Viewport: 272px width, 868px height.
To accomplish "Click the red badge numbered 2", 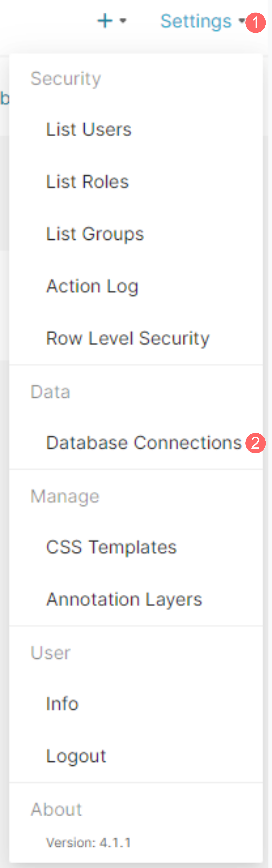I will pyautogui.click(x=256, y=443).
